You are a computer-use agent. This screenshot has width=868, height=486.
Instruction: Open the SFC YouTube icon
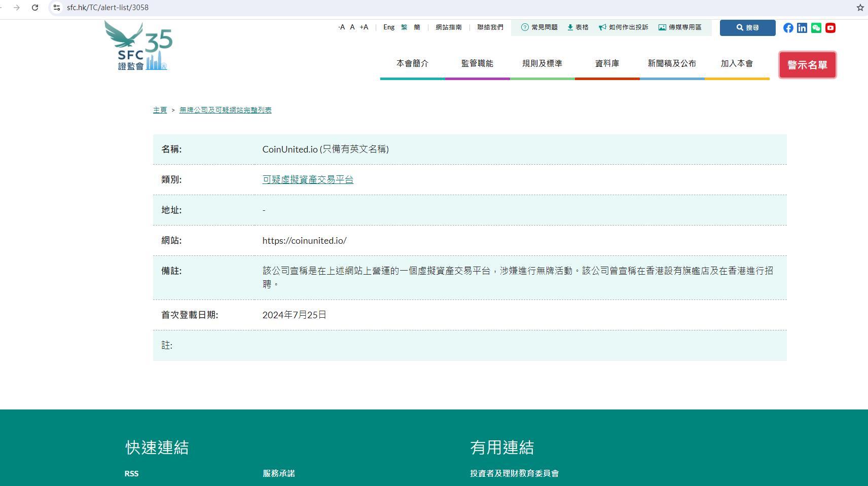[830, 28]
